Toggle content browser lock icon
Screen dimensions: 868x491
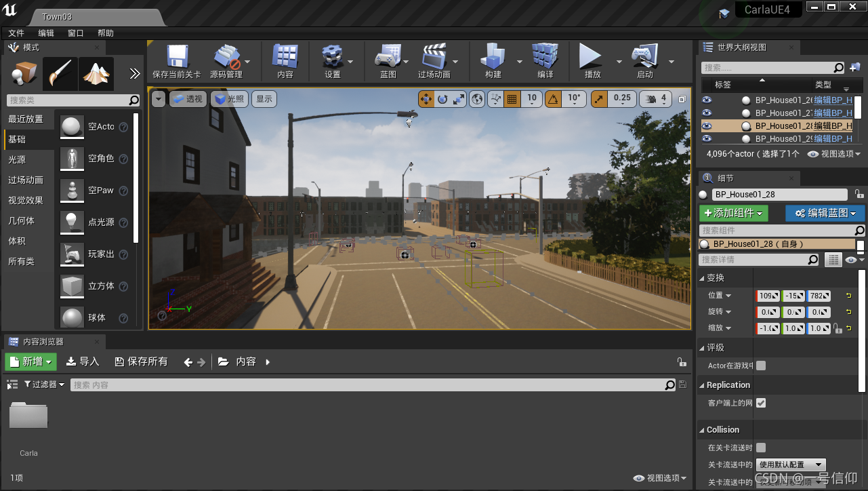[x=682, y=362]
